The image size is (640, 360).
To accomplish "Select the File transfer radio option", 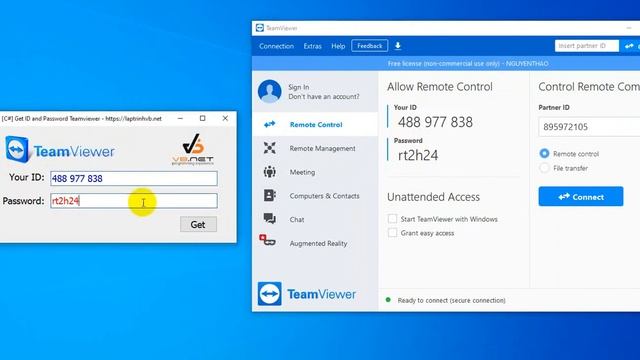I will (x=544, y=168).
